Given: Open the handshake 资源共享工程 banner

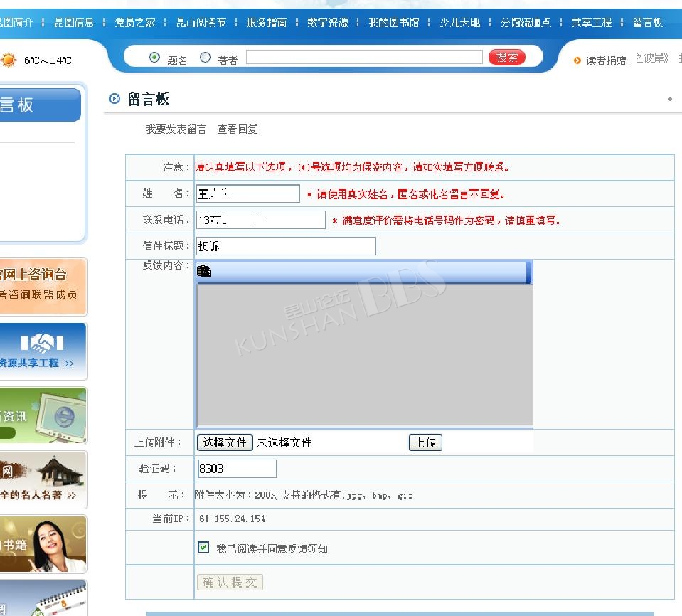Looking at the screenshot, I should [x=43, y=351].
